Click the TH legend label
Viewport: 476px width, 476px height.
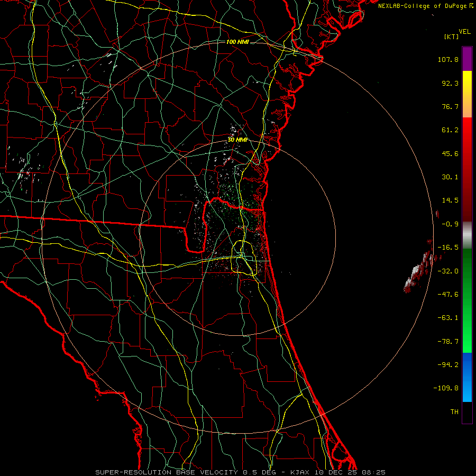coord(454,412)
